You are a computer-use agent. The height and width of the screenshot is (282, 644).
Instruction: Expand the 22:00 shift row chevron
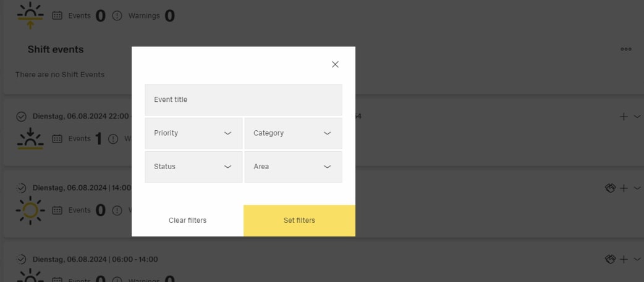click(x=637, y=117)
